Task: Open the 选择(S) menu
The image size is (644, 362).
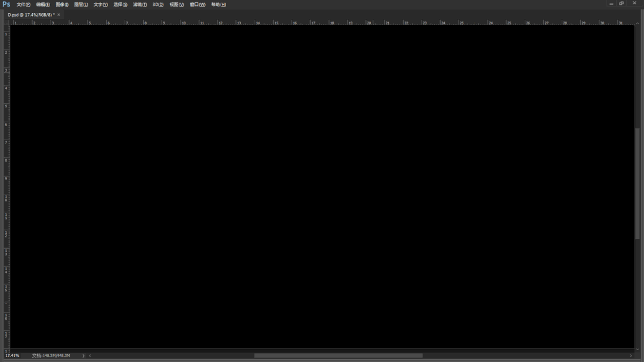Action: [x=120, y=5]
